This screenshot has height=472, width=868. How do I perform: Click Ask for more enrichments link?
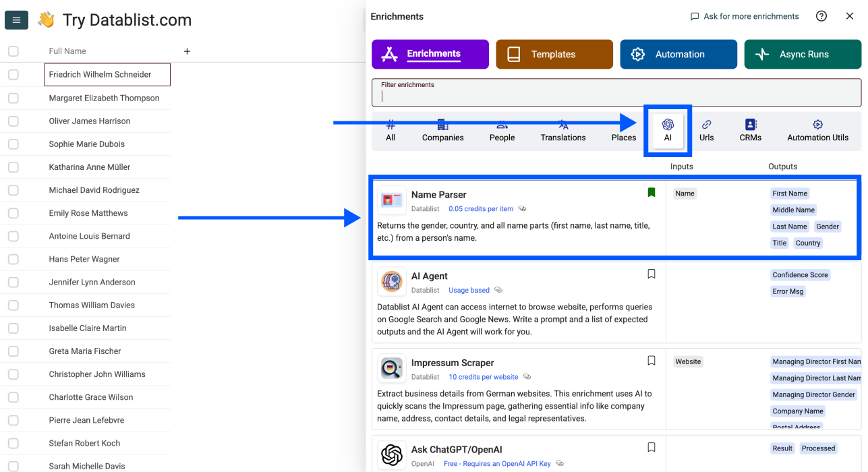[744, 16]
